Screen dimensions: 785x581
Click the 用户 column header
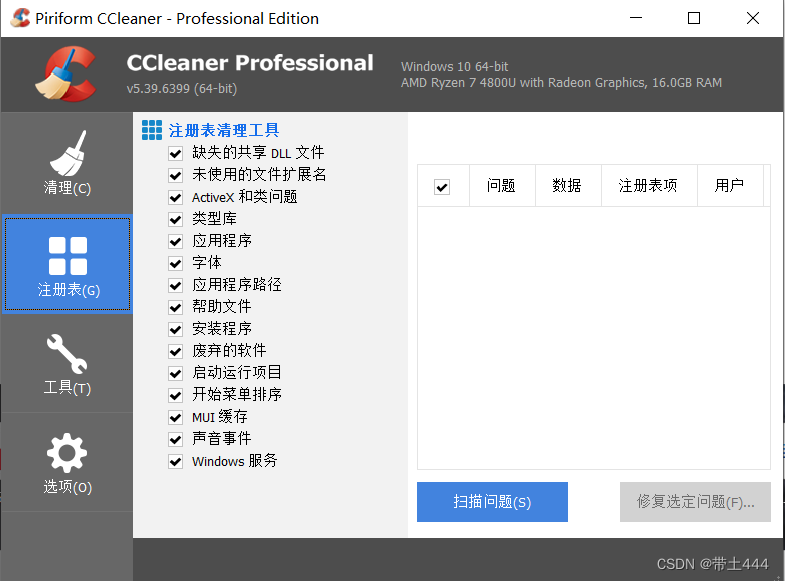(730, 186)
